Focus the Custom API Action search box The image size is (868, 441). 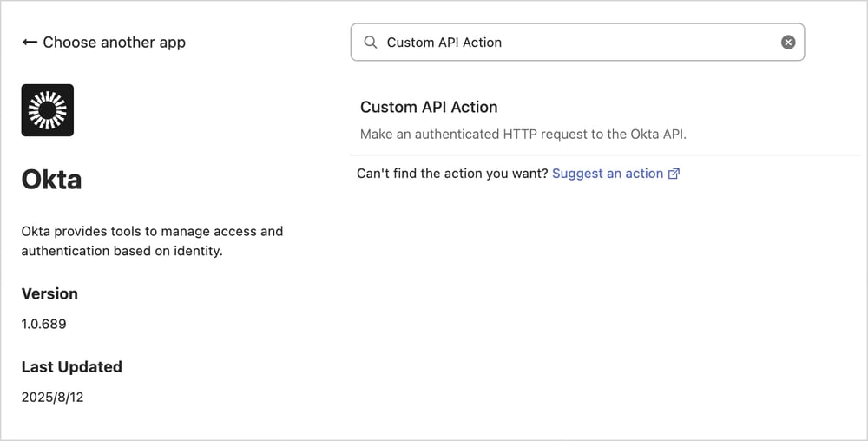coord(577,42)
